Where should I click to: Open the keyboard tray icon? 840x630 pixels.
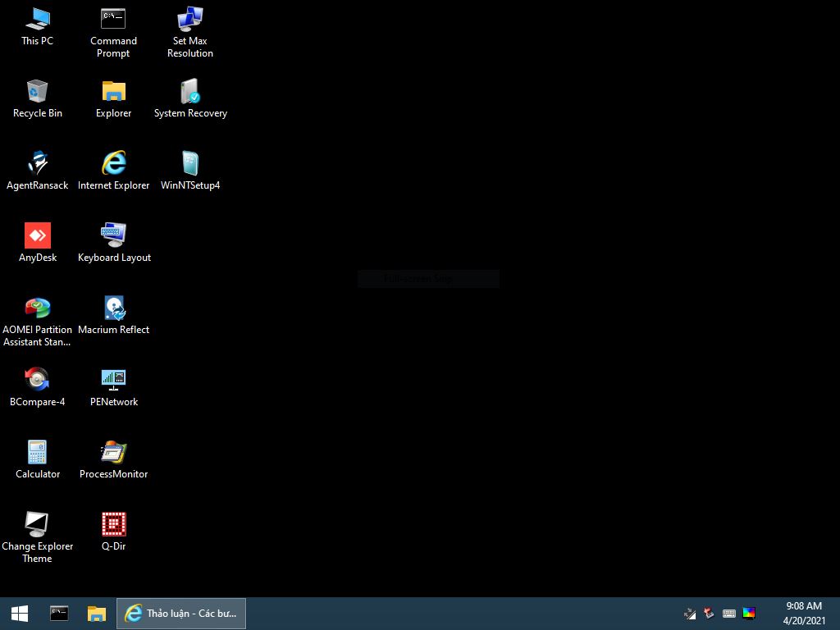point(729,614)
